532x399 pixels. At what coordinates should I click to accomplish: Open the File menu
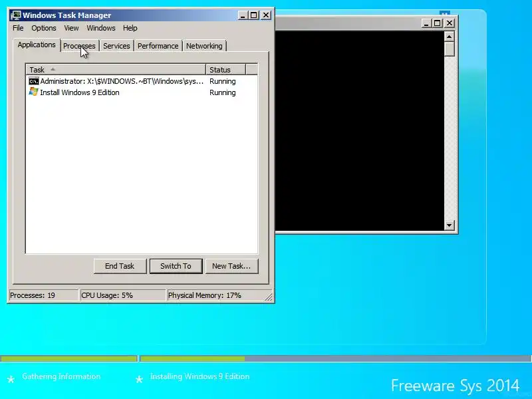click(x=18, y=28)
